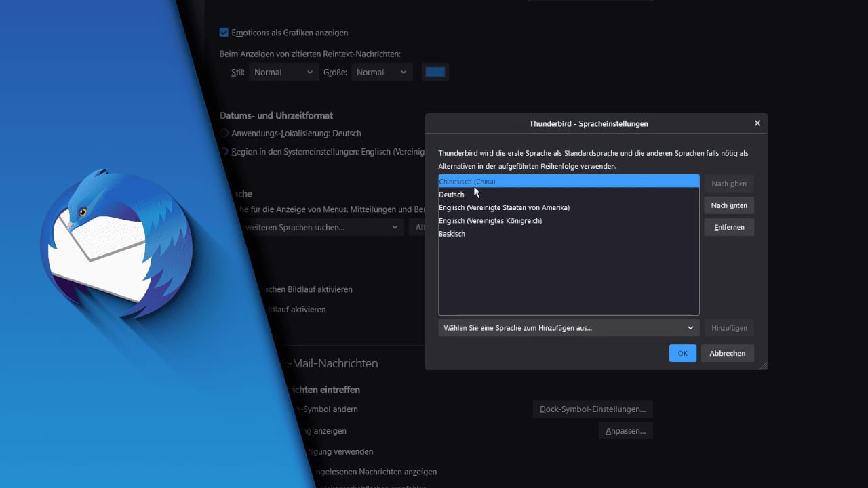Click the 'Datums- und Uhrzeitformat' heading
This screenshot has height=488, width=868.
click(x=276, y=115)
